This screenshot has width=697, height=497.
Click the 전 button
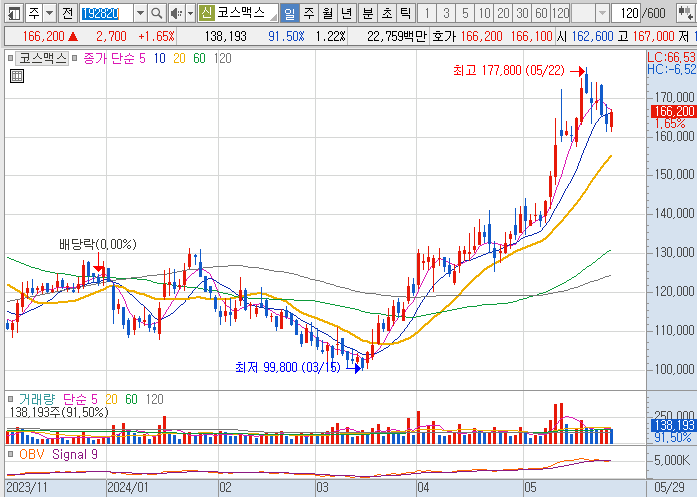click(x=68, y=13)
